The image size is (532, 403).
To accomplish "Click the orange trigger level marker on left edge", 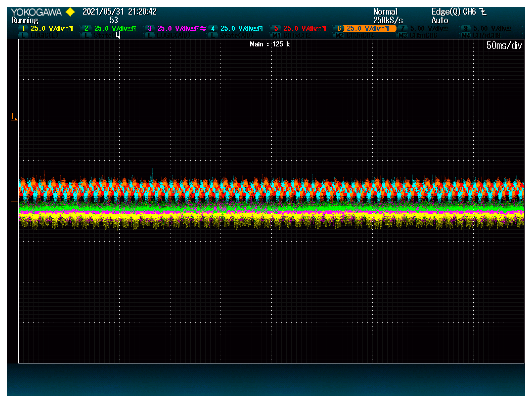I will tap(14, 117).
